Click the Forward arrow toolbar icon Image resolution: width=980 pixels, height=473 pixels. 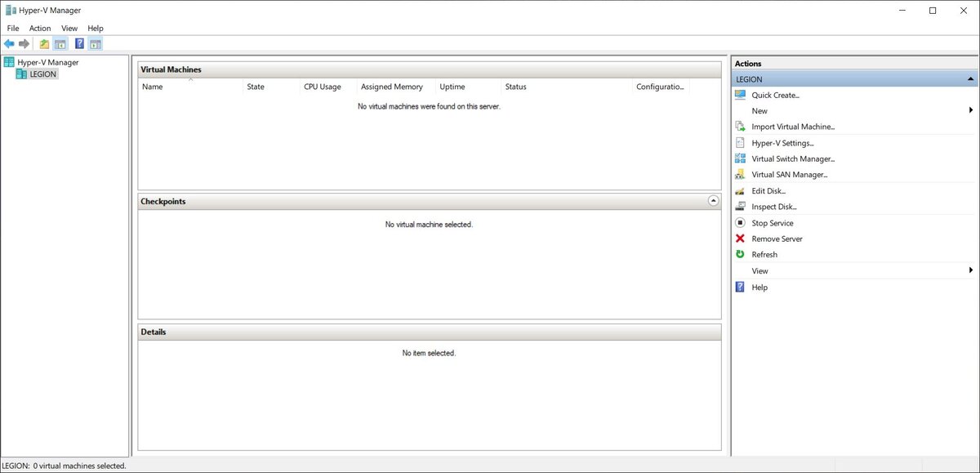pos(24,43)
